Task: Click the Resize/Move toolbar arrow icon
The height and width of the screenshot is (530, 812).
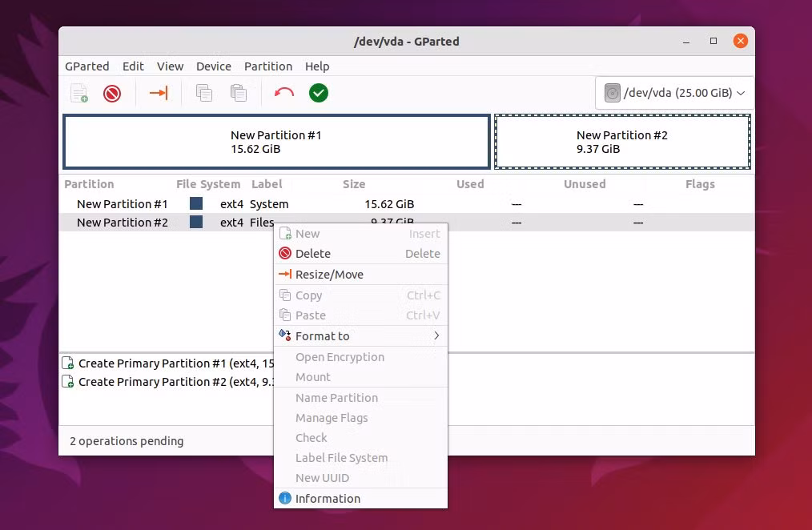Action: tap(159, 93)
